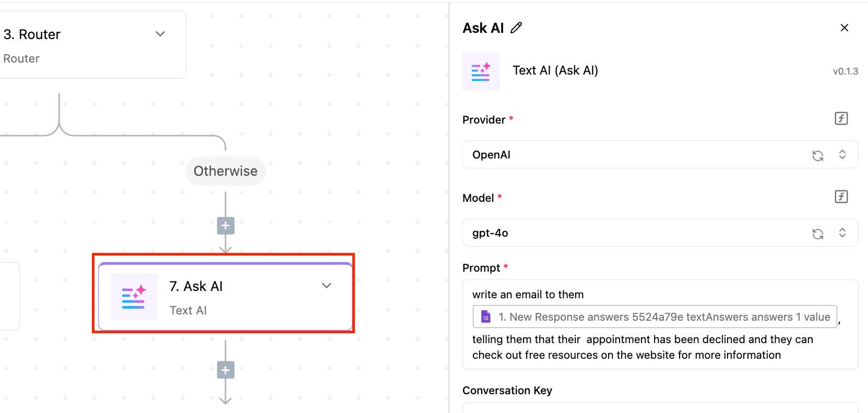868x413 pixels.
Task: Expand the 3. Router step chevron
Action: (x=160, y=34)
